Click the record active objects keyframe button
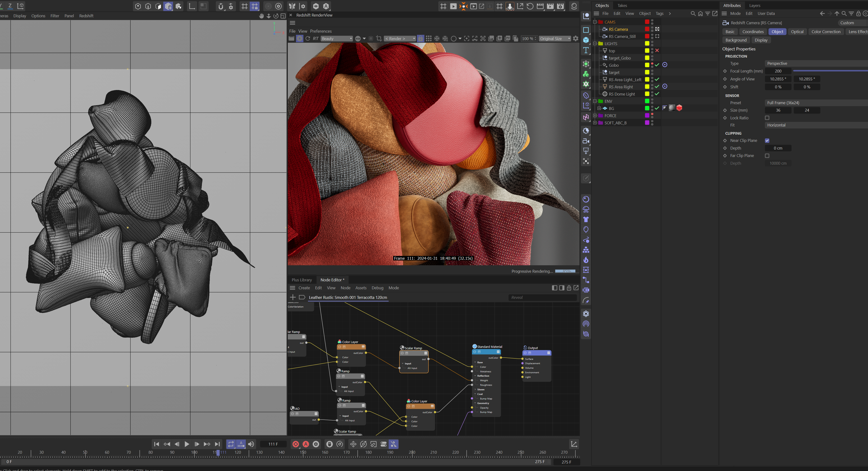868x471 pixels. 295,444
